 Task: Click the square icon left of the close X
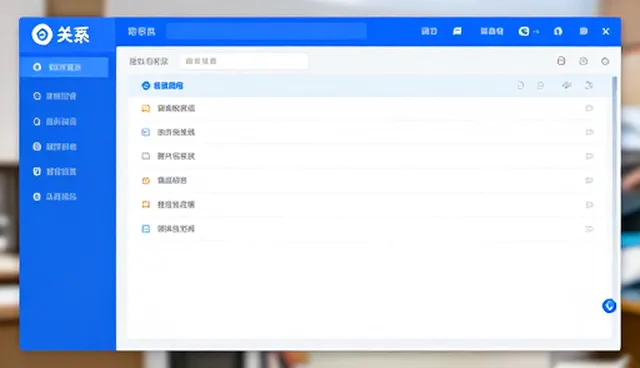tap(583, 31)
